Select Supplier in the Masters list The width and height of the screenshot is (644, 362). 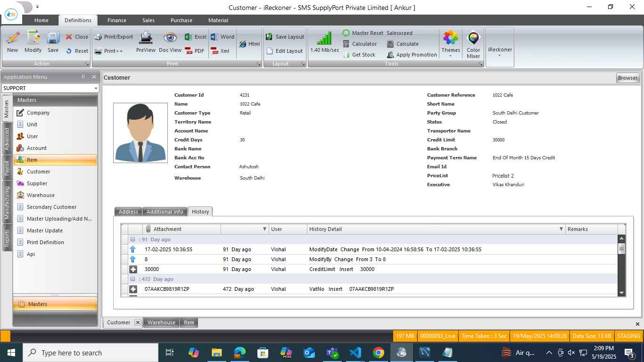[x=37, y=183]
